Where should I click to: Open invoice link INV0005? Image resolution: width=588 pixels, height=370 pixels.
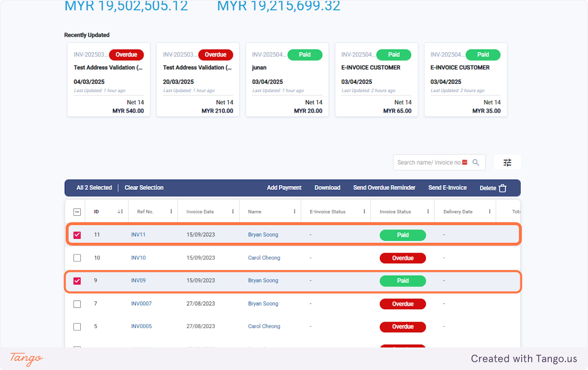click(141, 326)
